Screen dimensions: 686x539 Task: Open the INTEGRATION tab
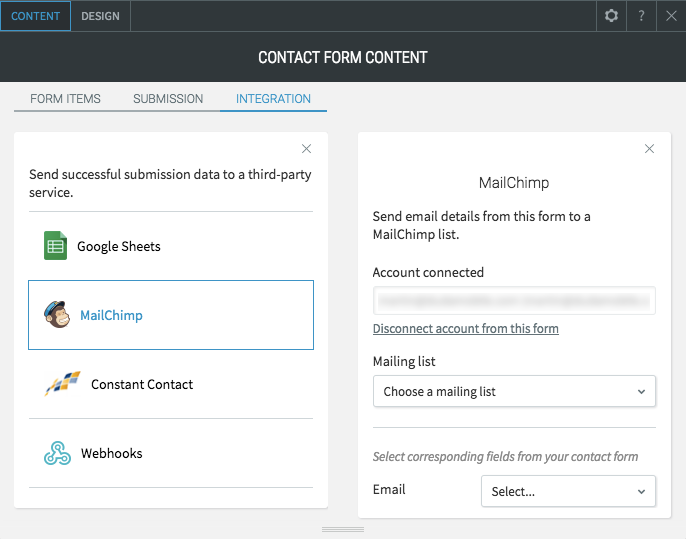[x=273, y=99]
